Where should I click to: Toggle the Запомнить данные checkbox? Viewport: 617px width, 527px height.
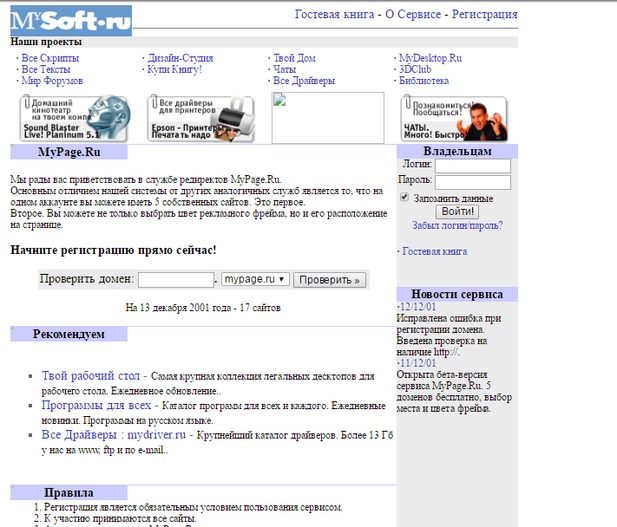tap(404, 197)
